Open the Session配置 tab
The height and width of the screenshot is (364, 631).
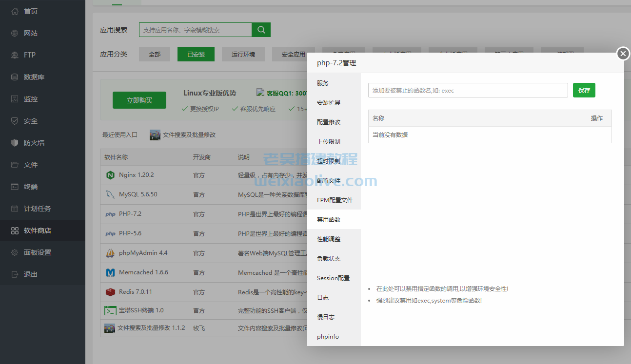333,278
